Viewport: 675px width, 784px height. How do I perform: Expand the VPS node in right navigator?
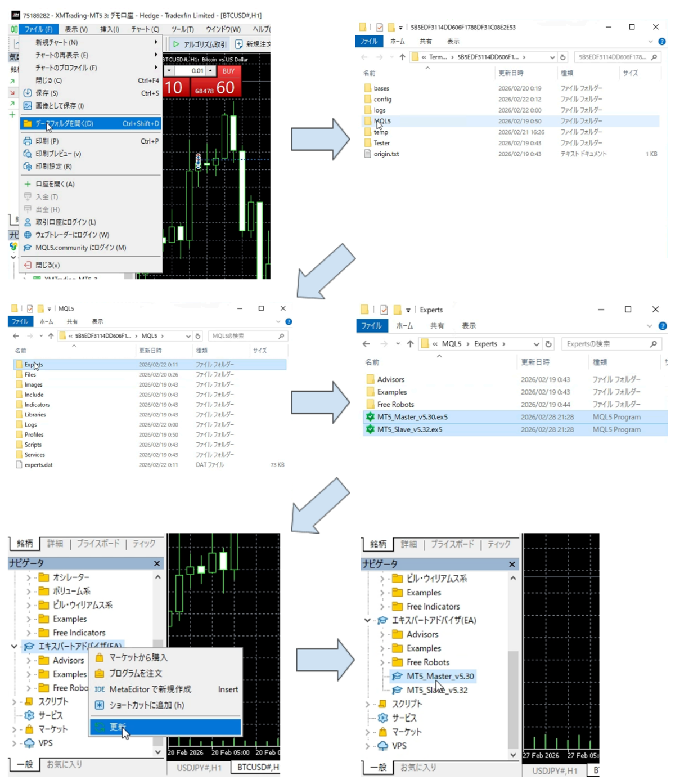click(x=367, y=746)
